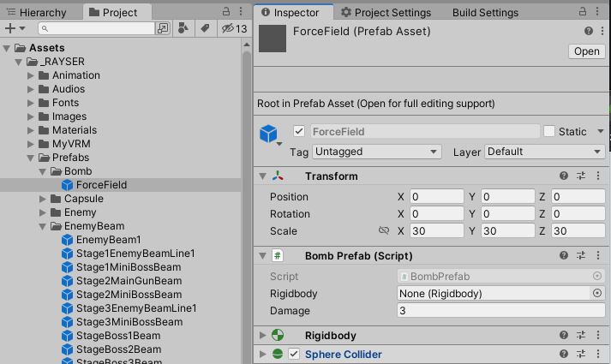This screenshot has width=611, height=364.
Task: Toggle the Static checkbox
Action: pos(549,131)
